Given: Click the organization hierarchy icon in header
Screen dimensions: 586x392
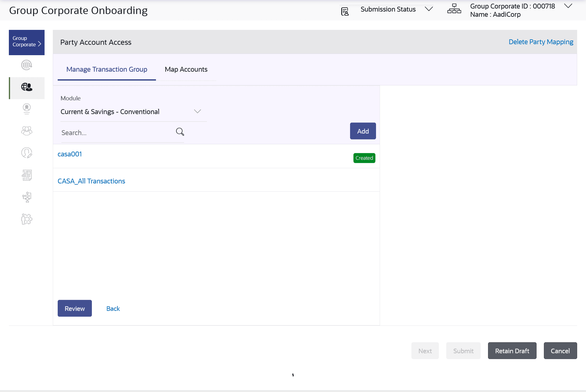Looking at the screenshot, I should (x=454, y=9).
